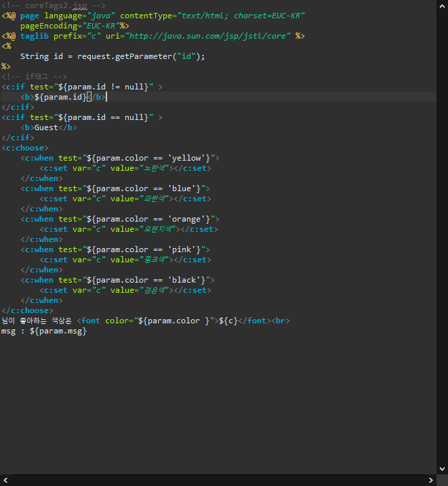Click the 파란색 c:set line

coord(125,199)
